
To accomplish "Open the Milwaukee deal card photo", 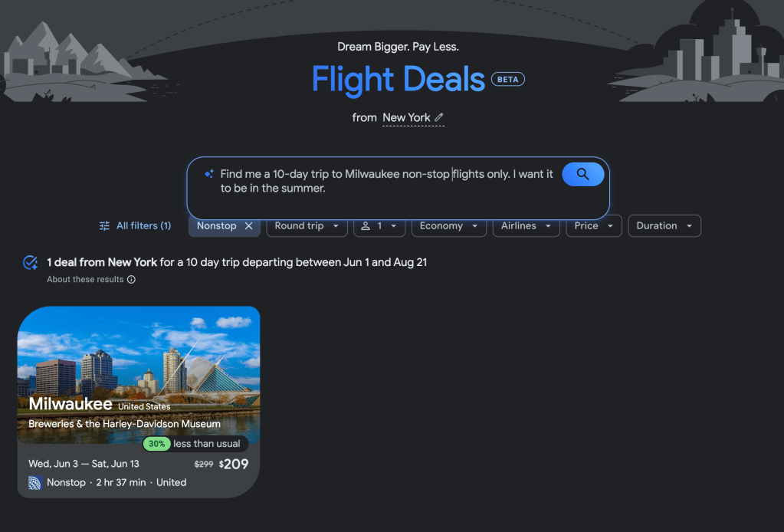I will click(x=139, y=375).
